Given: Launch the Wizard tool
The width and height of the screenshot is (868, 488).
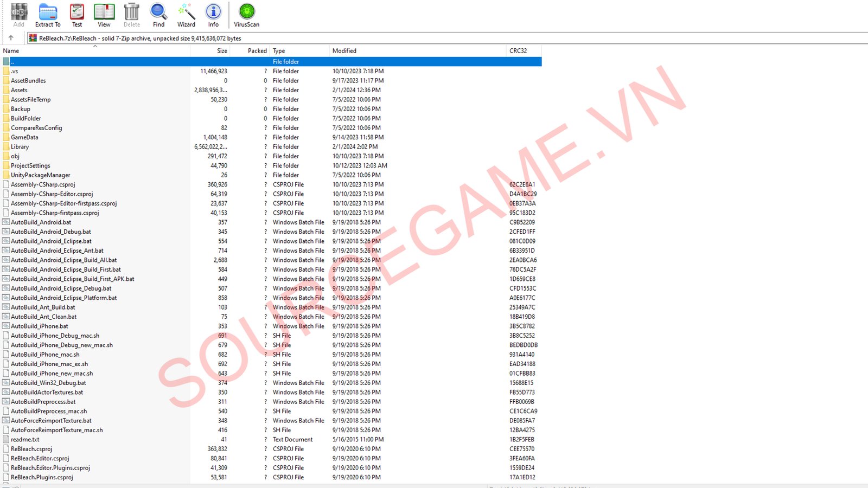Looking at the screenshot, I should 186,15.
